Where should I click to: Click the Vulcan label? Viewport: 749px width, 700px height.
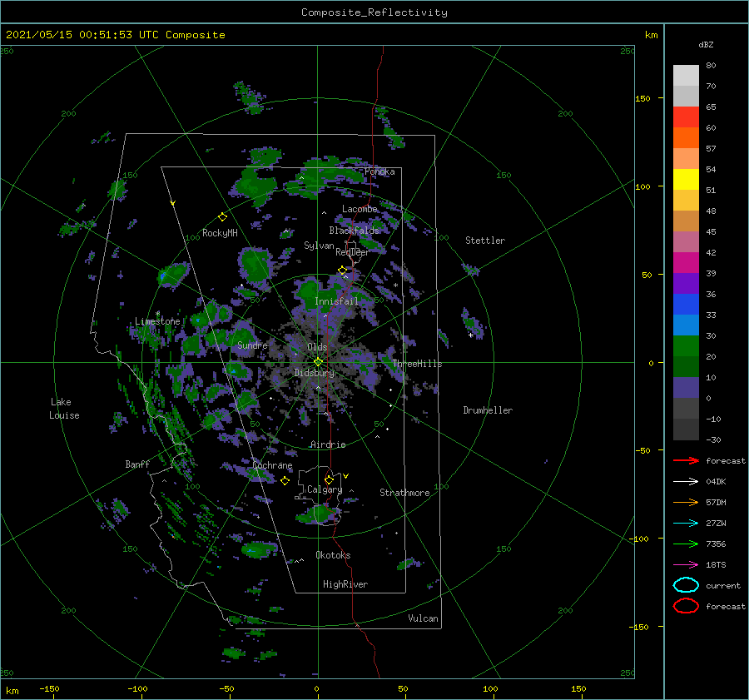click(424, 618)
